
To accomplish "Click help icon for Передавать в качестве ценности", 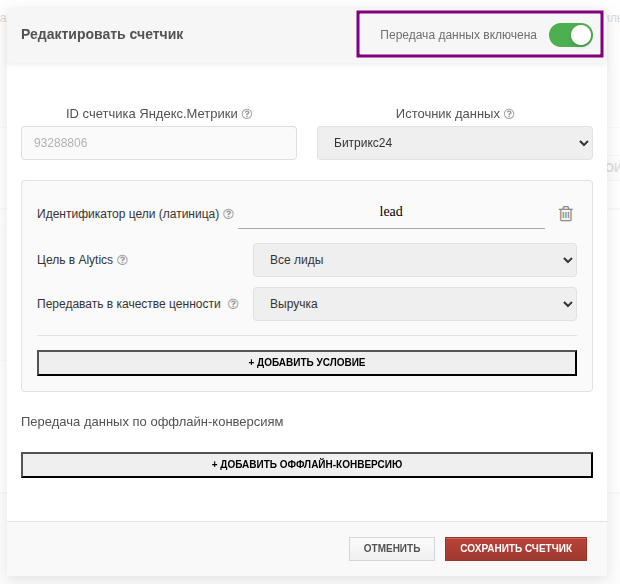I will coord(233,304).
